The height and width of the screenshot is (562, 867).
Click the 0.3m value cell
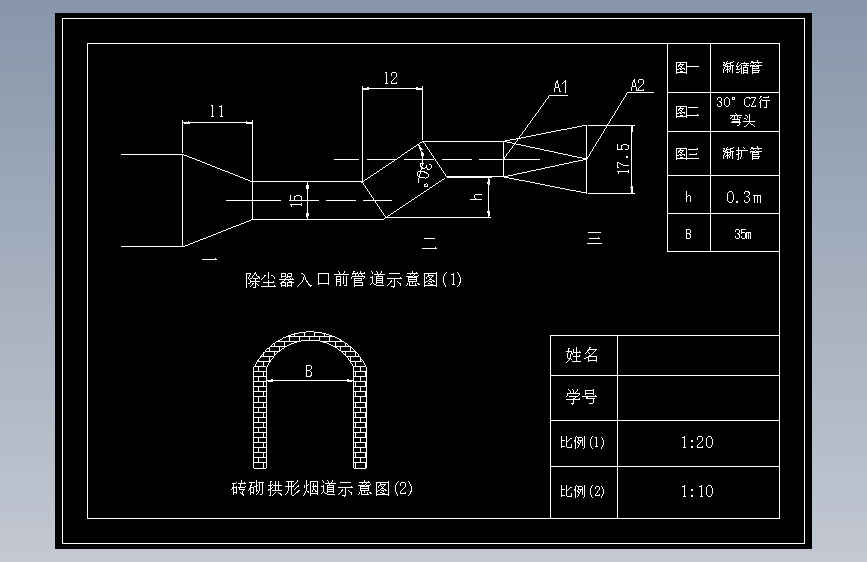[x=745, y=195]
